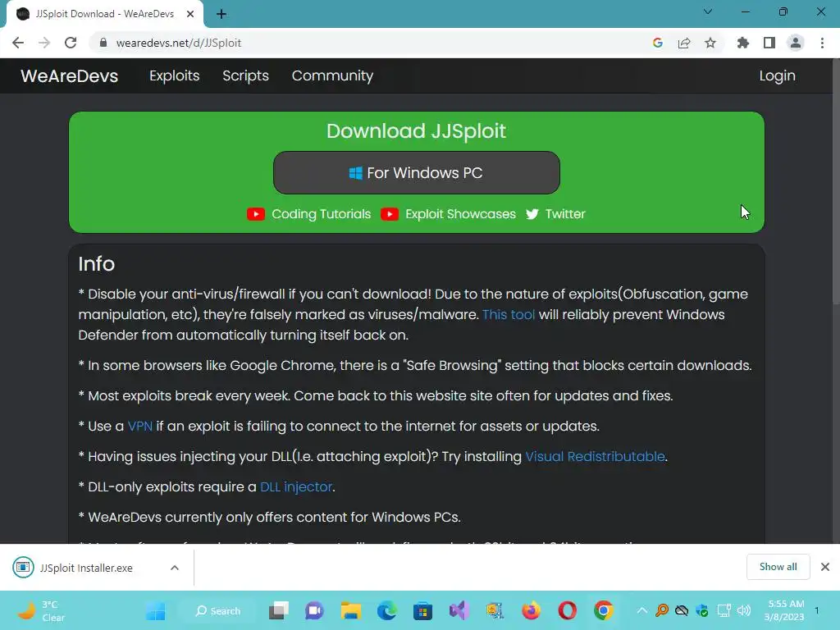Click Show all downloads button
The height and width of the screenshot is (630, 840).
[x=778, y=567]
